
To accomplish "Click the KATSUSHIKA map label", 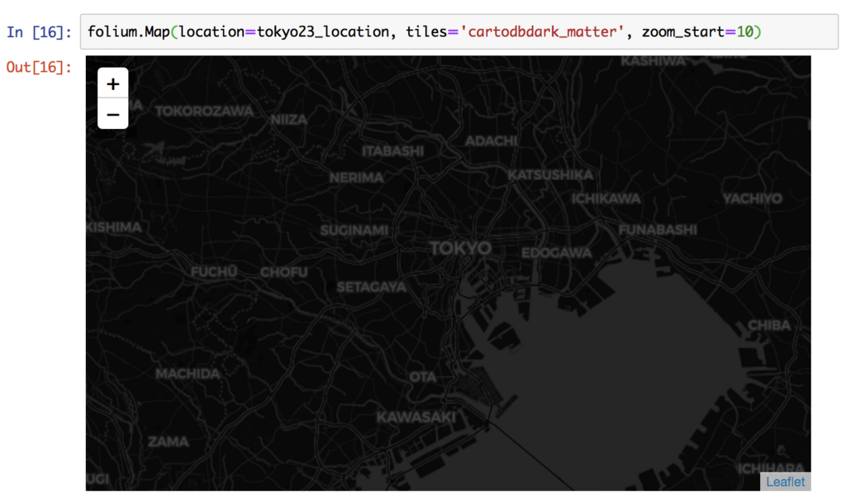I will click(x=549, y=175).
